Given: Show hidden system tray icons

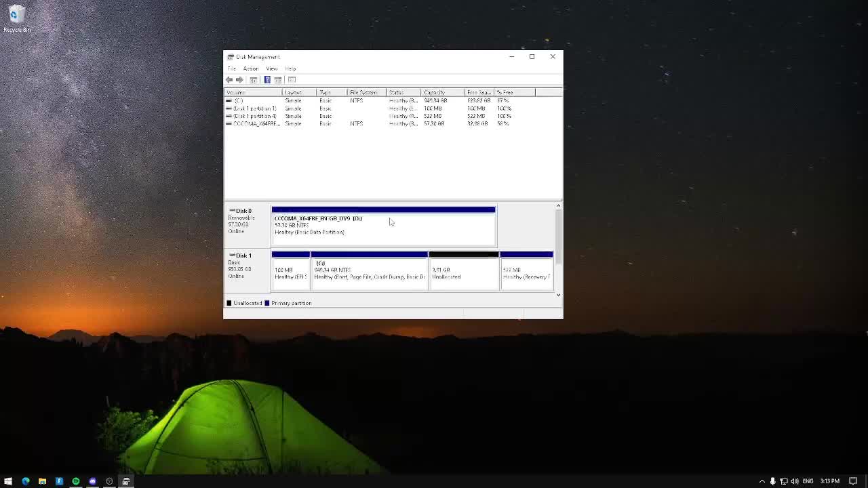Looking at the screenshot, I should point(762,481).
